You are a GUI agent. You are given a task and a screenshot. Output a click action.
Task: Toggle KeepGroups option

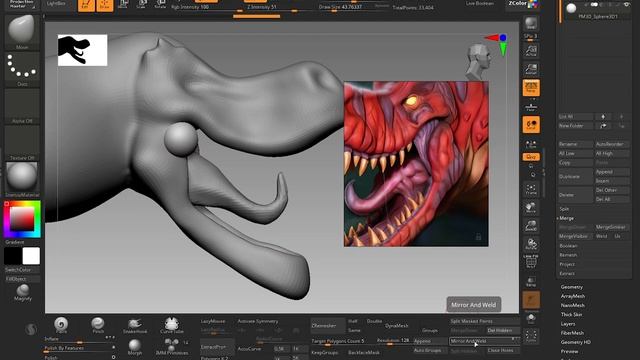point(325,352)
